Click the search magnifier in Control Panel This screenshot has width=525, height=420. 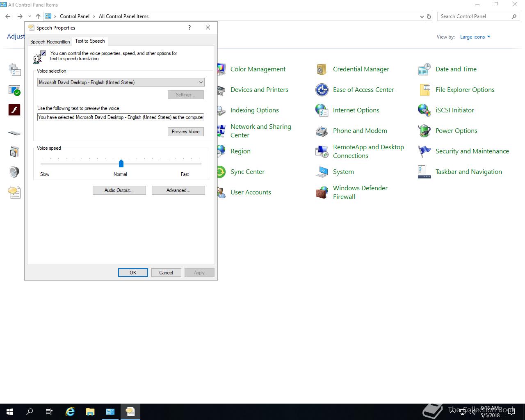pyautogui.click(x=514, y=16)
